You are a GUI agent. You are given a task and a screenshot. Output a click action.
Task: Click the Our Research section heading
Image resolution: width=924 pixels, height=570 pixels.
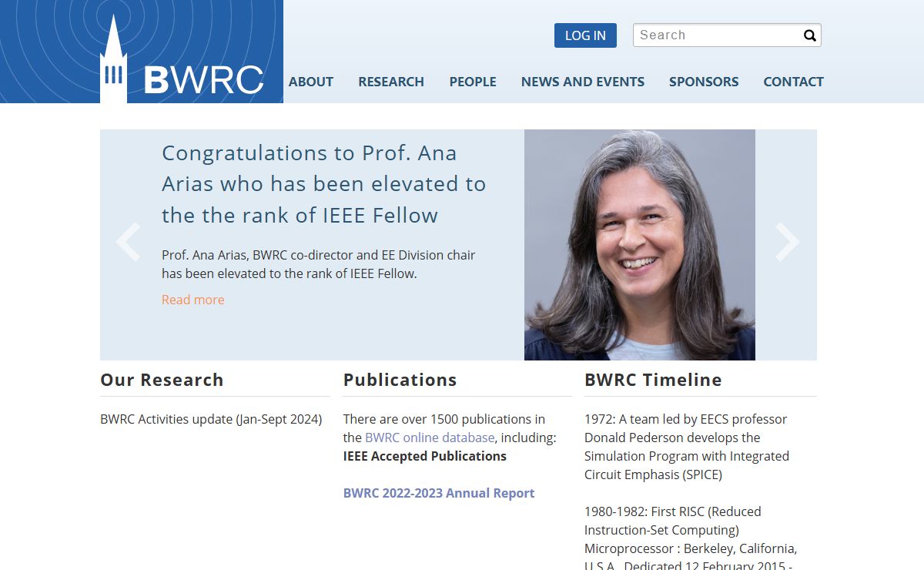coord(162,380)
